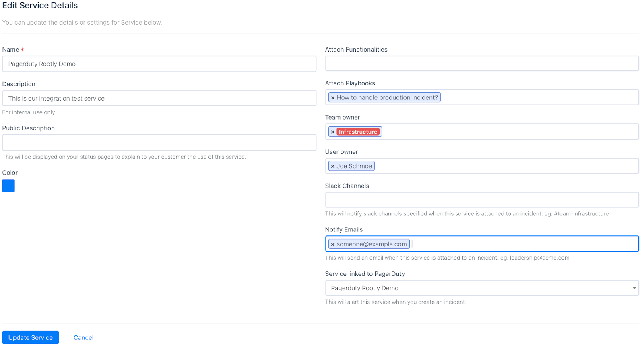Cancel editing the service
The image size is (644, 349).
(83, 337)
